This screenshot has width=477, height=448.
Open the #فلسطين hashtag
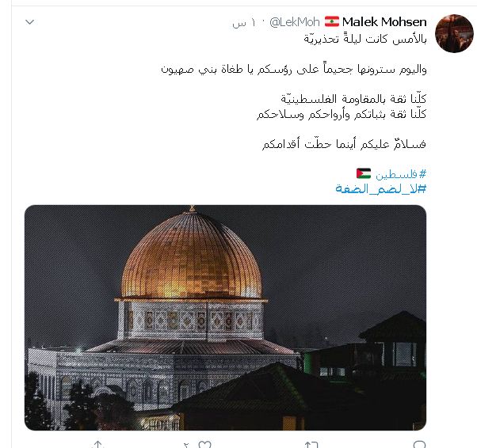click(x=401, y=174)
